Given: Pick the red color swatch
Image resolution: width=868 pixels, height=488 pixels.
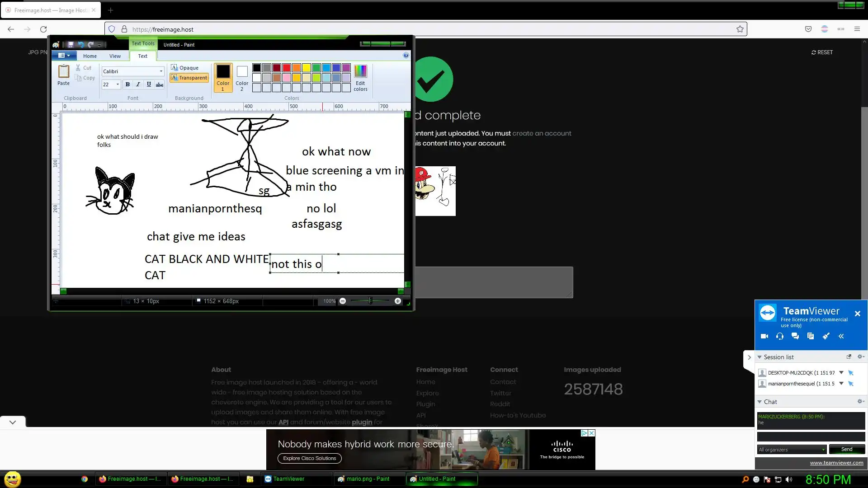Looking at the screenshot, I should click(x=287, y=68).
